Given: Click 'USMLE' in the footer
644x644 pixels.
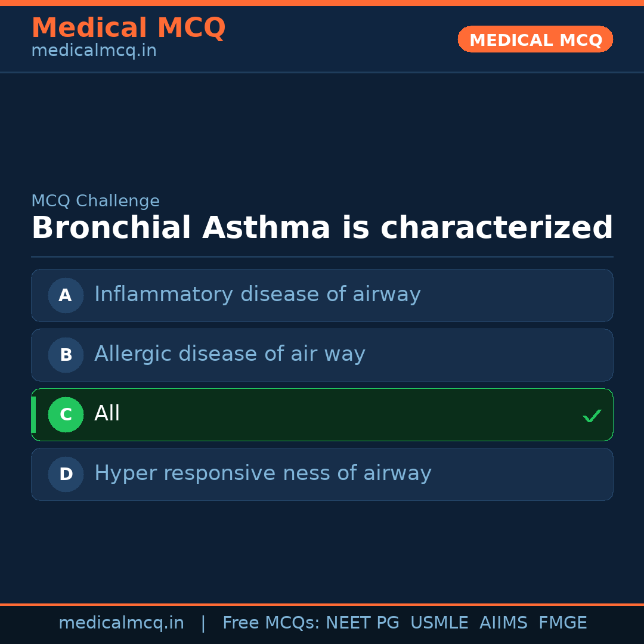Looking at the screenshot, I should pos(439,623).
